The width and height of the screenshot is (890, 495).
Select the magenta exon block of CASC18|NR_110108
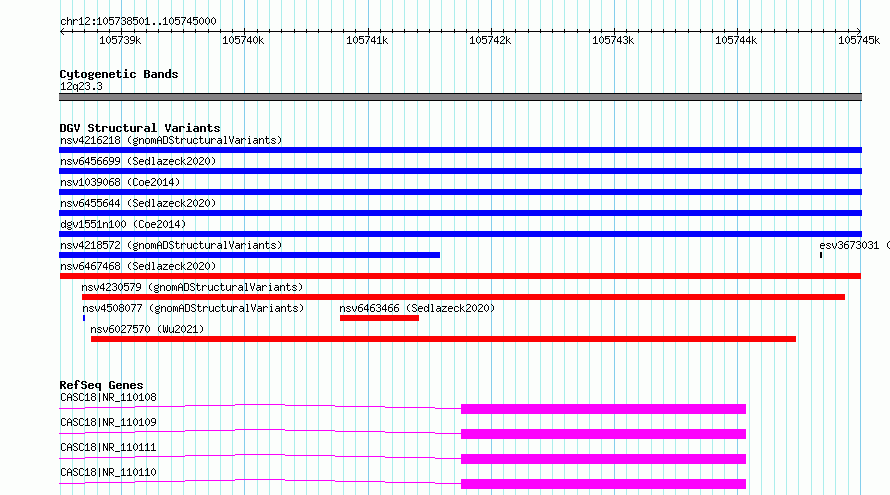click(603, 409)
